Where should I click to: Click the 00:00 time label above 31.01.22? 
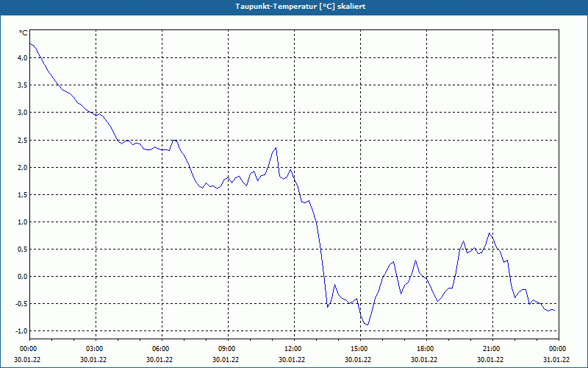556,349
